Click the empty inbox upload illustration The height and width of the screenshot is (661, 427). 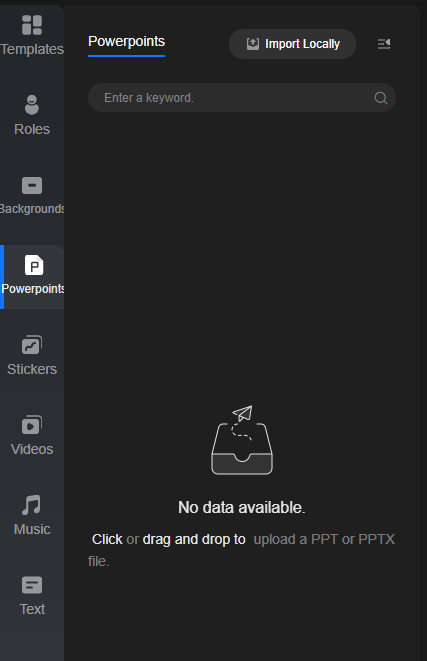[242, 440]
